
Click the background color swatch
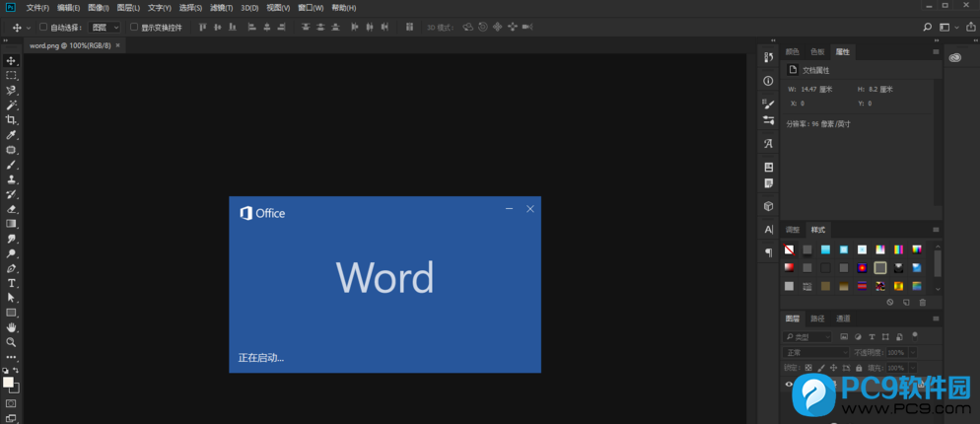15,389
